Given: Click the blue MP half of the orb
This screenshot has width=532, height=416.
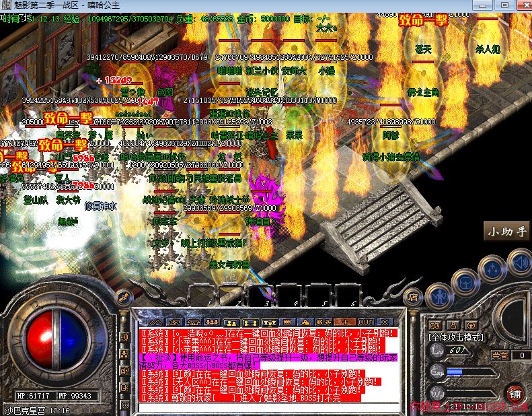Looking at the screenshot, I should coord(73,339).
